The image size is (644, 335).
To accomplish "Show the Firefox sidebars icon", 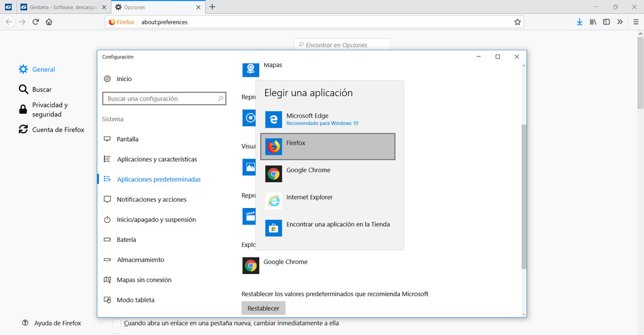I will click(x=606, y=22).
